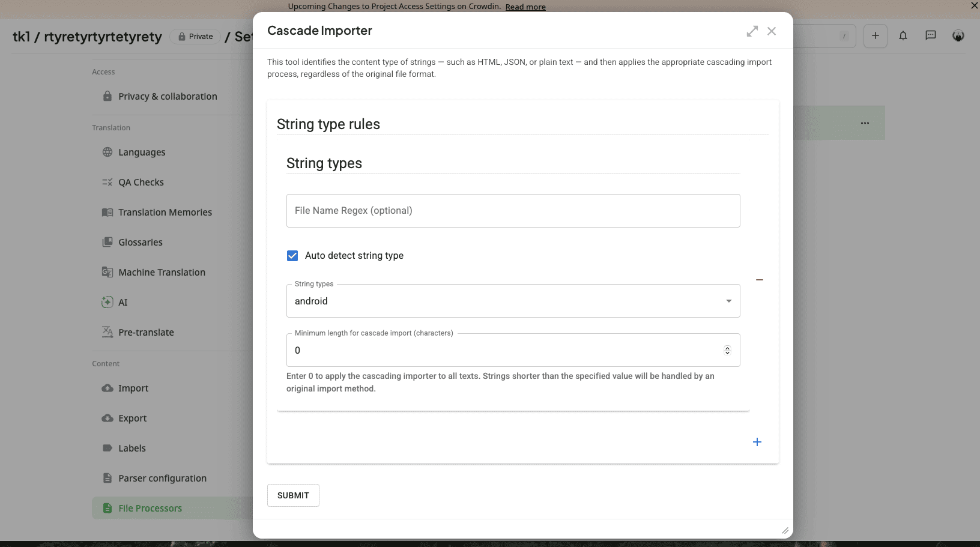The image size is (980, 547).
Task: Click the plus create button in header
Action: click(876, 36)
